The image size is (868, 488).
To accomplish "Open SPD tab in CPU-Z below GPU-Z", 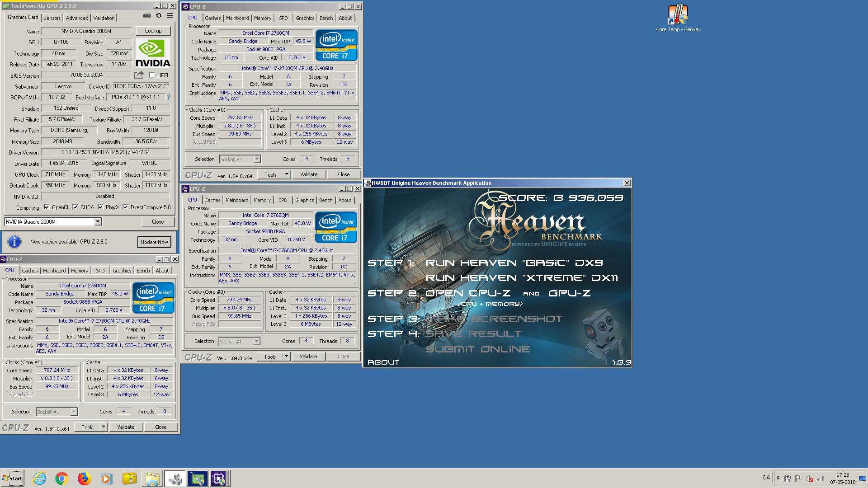I will point(100,271).
